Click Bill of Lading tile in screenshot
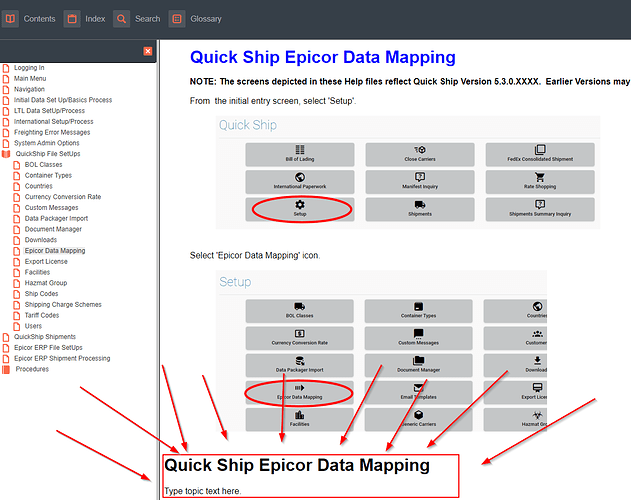The image size is (631, 500). click(x=300, y=154)
